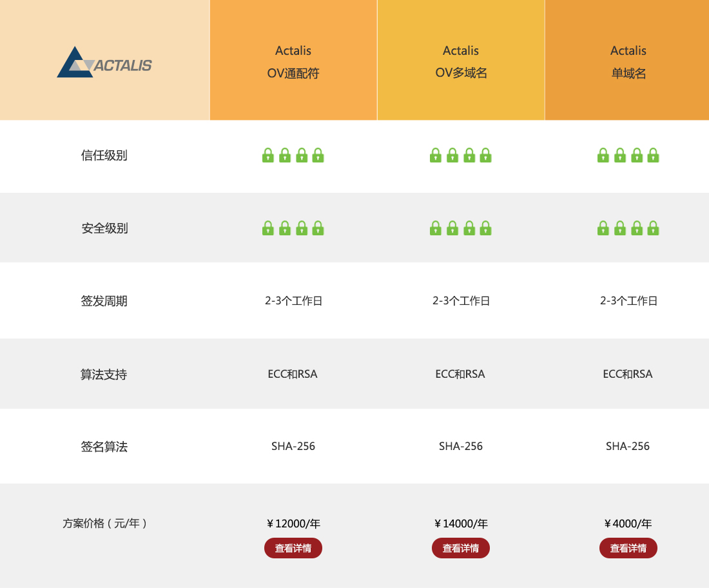Image resolution: width=709 pixels, height=588 pixels.
Task: Click the ¥4000/年 price
Action: click(x=628, y=524)
